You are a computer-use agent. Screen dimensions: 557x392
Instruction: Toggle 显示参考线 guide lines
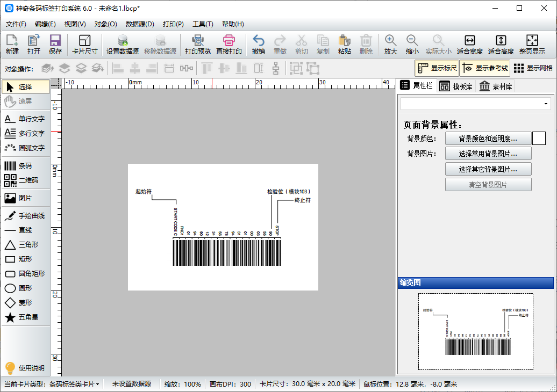tap(485, 68)
